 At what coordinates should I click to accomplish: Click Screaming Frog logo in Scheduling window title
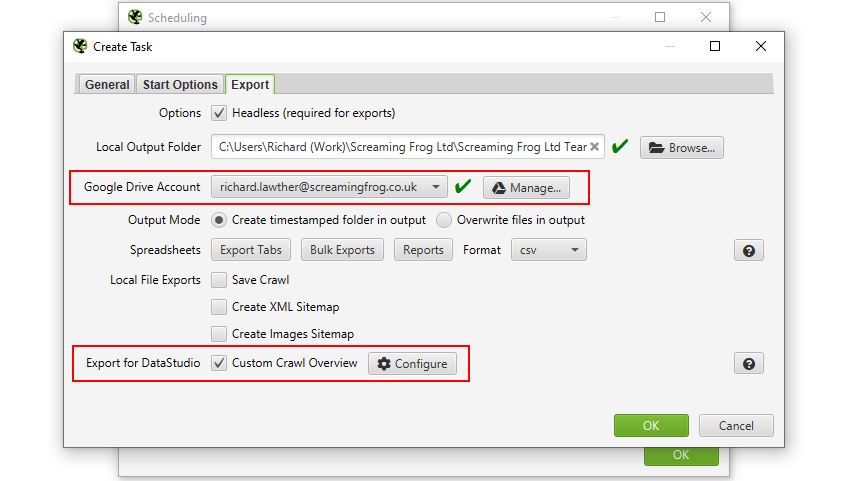click(135, 17)
